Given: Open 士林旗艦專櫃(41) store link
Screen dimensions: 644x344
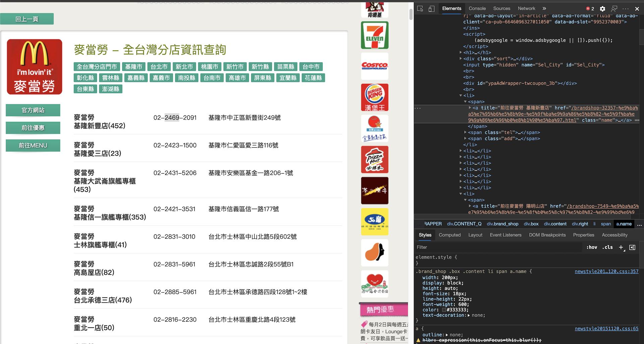Looking at the screenshot, I should [x=100, y=241].
